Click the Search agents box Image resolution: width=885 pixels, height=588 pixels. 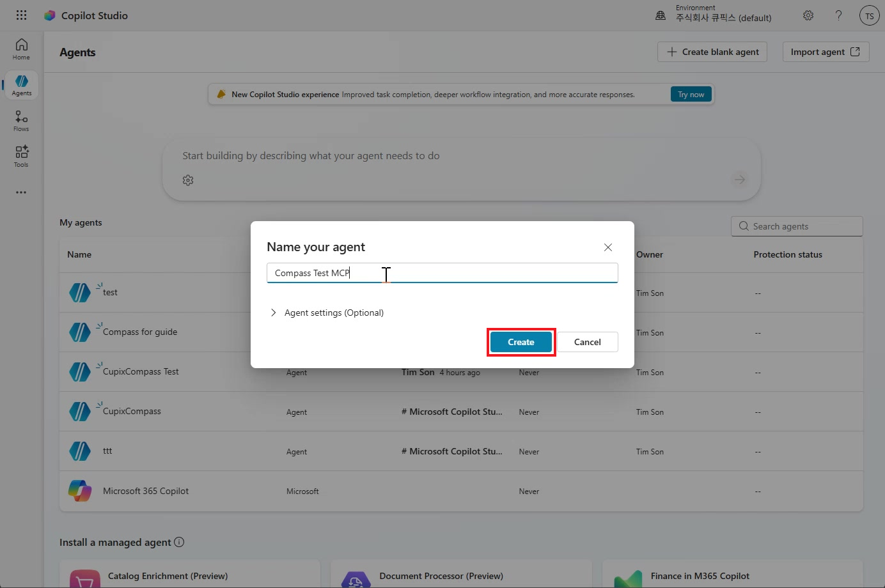pyautogui.click(x=797, y=226)
